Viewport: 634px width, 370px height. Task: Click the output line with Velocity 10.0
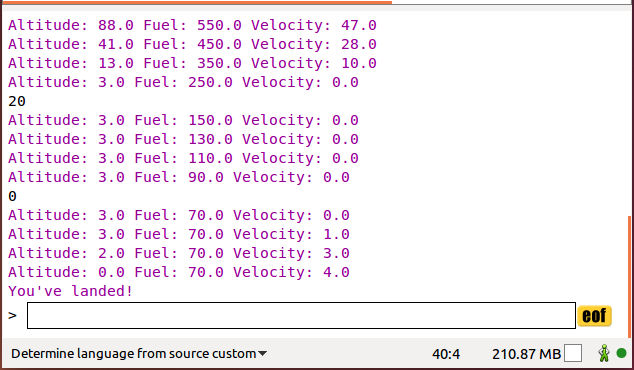[x=192, y=63]
